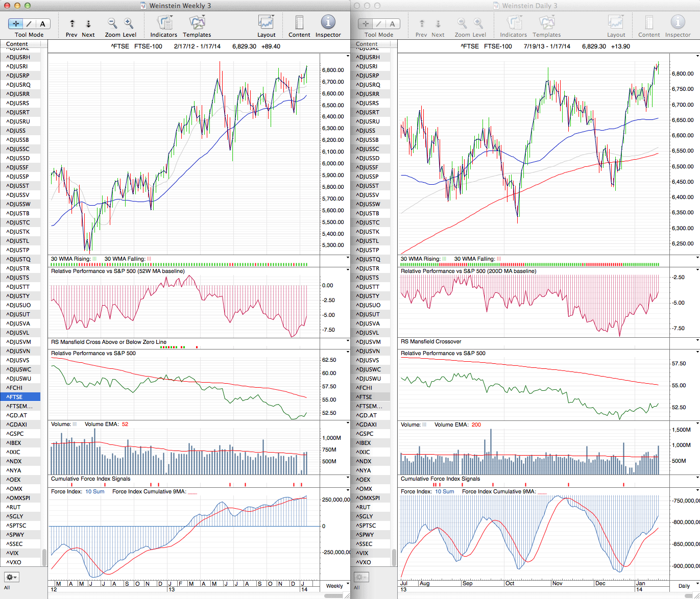This screenshot has width=700, height=599.
Task: Select crosshair Tool Mode in Weekly window
Action: pos(16,23)
